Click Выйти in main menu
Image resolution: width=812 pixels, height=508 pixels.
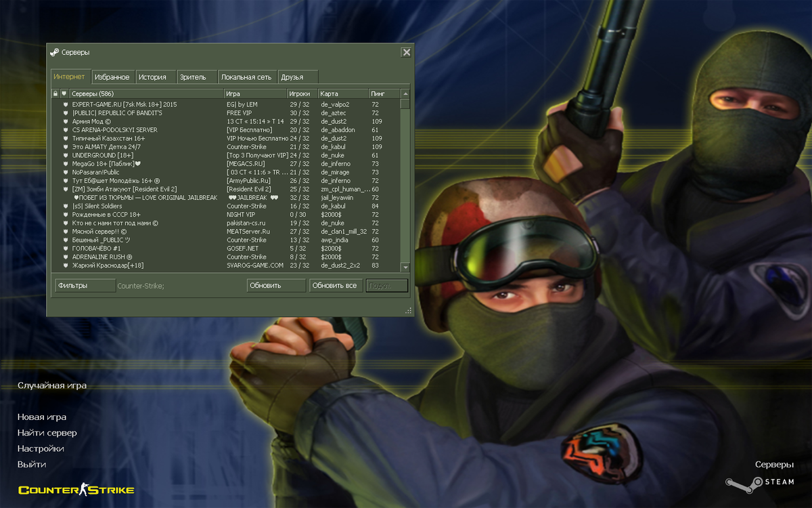point(32,464)
